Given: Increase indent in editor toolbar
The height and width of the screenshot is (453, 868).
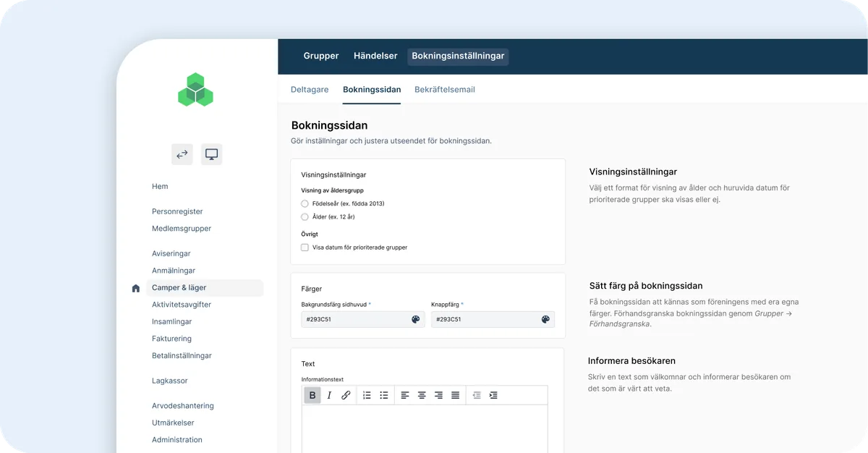Looking at the screenshot, I should (493, 395).
